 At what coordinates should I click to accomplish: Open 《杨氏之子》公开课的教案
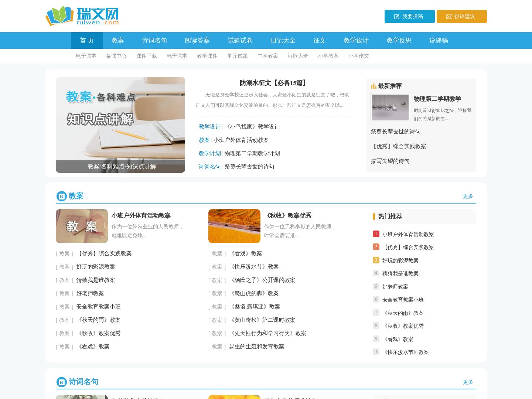tap(262, 280)
